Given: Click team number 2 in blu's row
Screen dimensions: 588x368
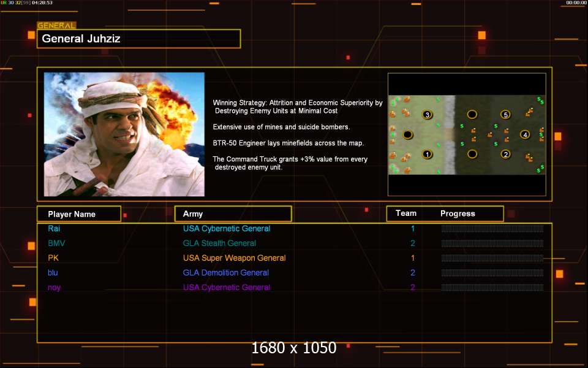Looking at the screenshot, I should point(413,272).
